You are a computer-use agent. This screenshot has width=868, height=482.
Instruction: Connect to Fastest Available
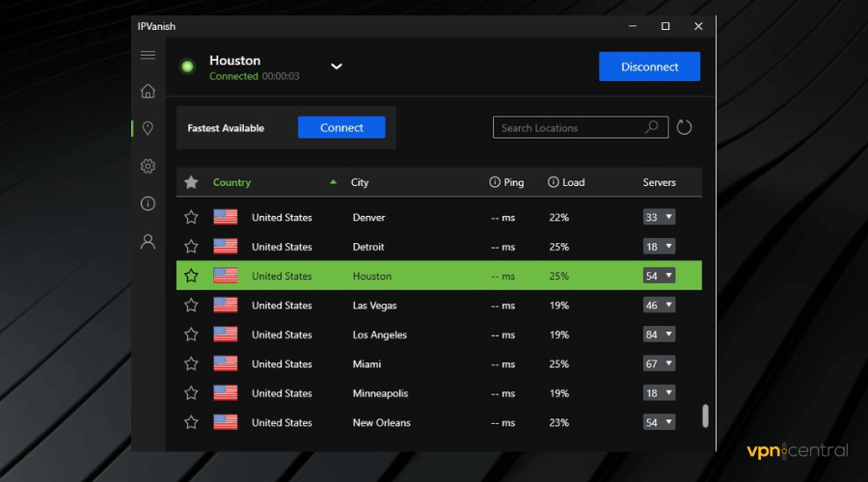341,127
